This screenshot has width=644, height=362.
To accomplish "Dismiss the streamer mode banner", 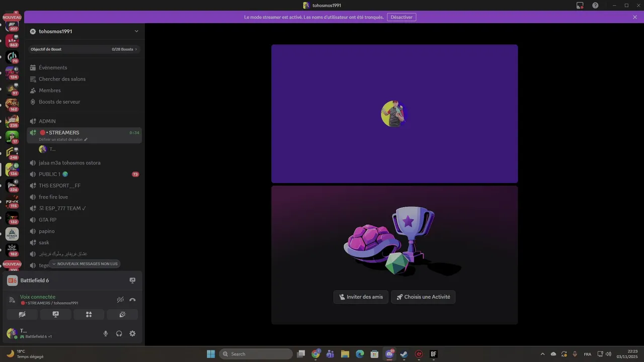I will coord(635,17).
